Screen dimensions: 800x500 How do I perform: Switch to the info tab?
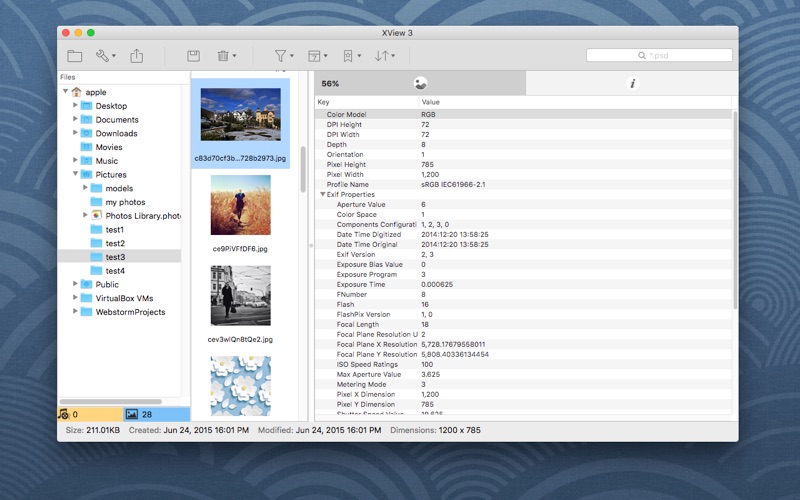click(632, 84)
